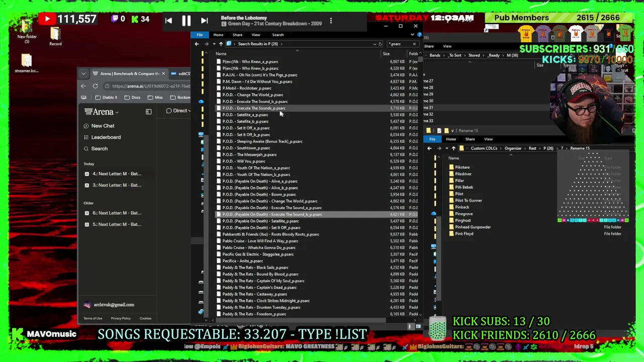Open the View ribbon tab in search window
Viewport: 644px width, 362px height.
click(x=256, y=35)
